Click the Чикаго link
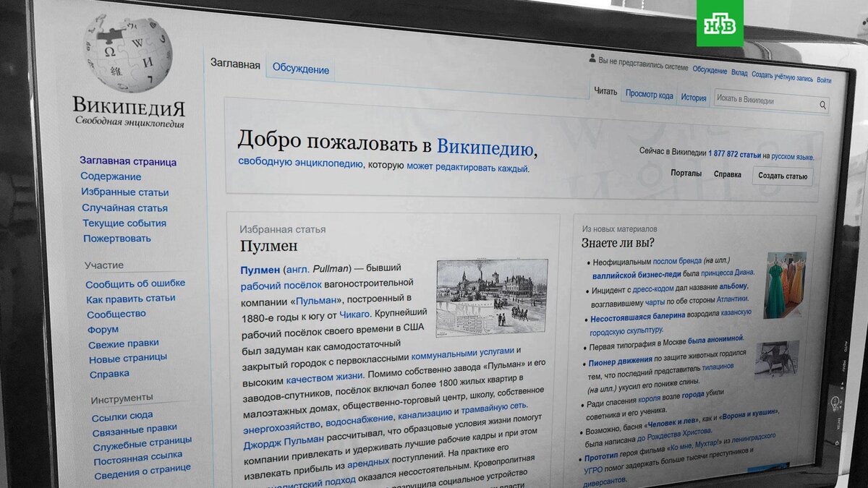868x488 pixels. [x=354, y=314]
